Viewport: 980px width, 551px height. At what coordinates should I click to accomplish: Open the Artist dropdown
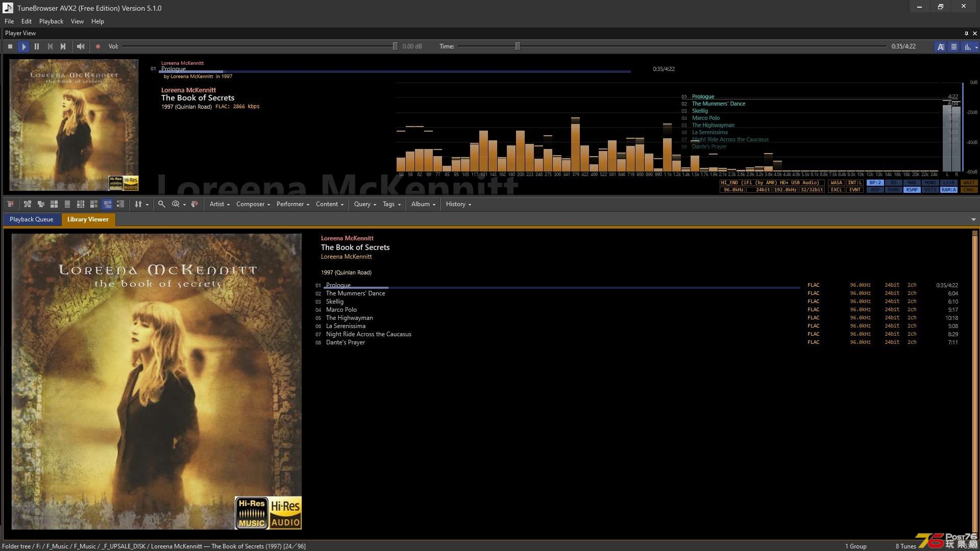click(220, 204)
